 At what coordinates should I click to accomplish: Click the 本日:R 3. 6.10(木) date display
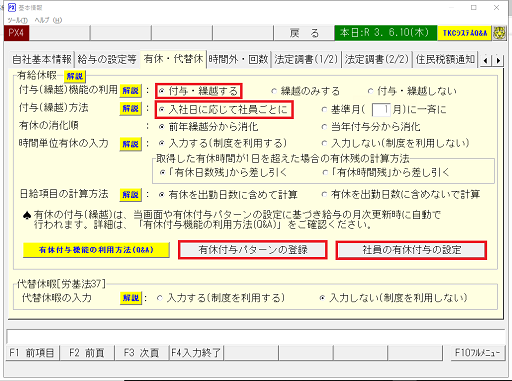tap(386, 33)
